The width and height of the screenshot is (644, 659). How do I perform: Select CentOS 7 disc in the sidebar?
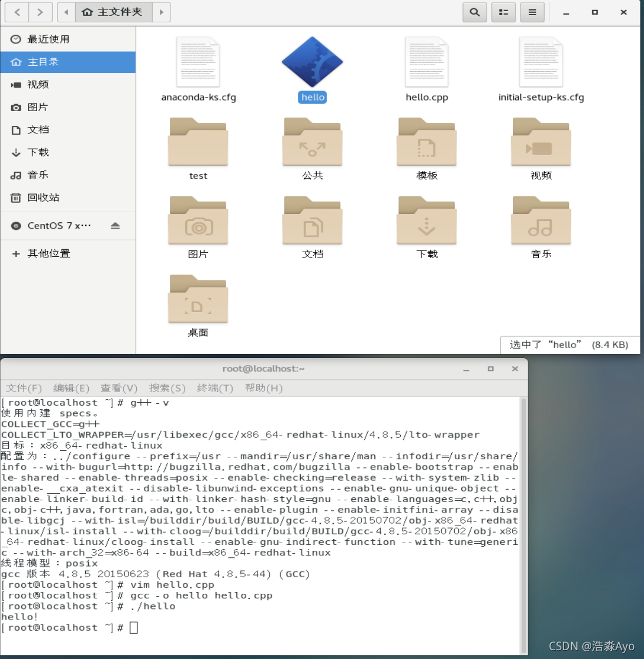point(59,226)
